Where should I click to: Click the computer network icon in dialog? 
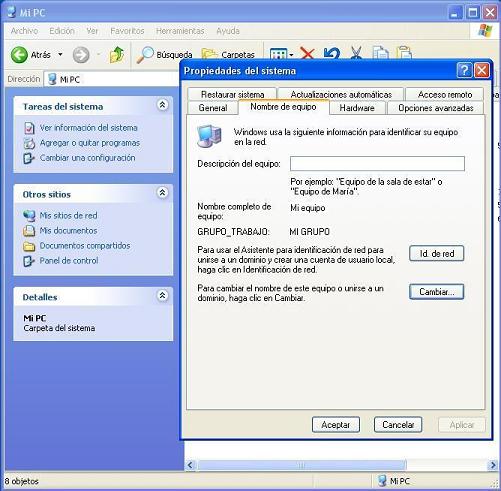[x=209, y=136]
